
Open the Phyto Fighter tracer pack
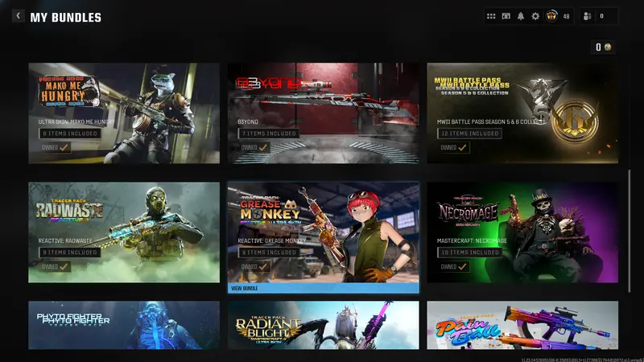(124, 325)
